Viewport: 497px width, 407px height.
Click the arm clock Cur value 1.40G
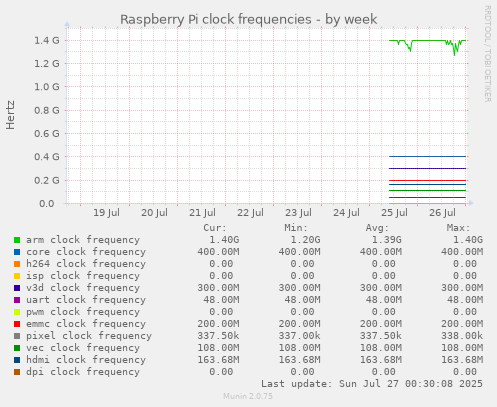tap(224, 240)
